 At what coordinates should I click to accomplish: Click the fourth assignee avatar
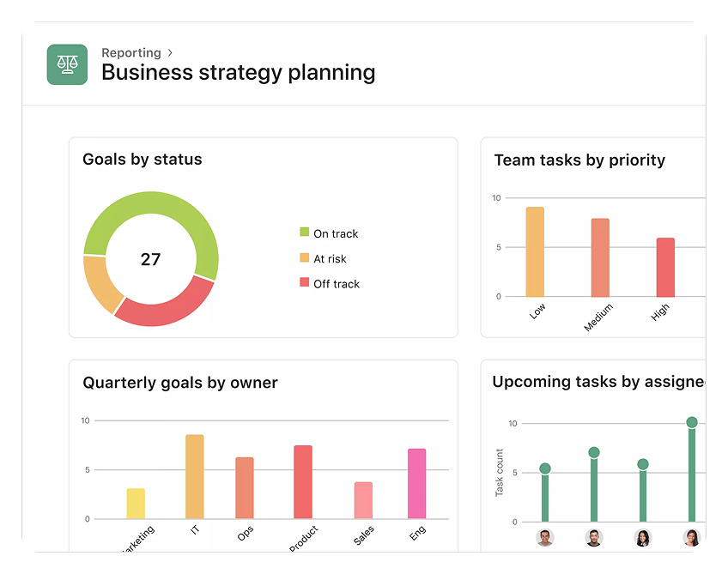(x=691, y=538)
